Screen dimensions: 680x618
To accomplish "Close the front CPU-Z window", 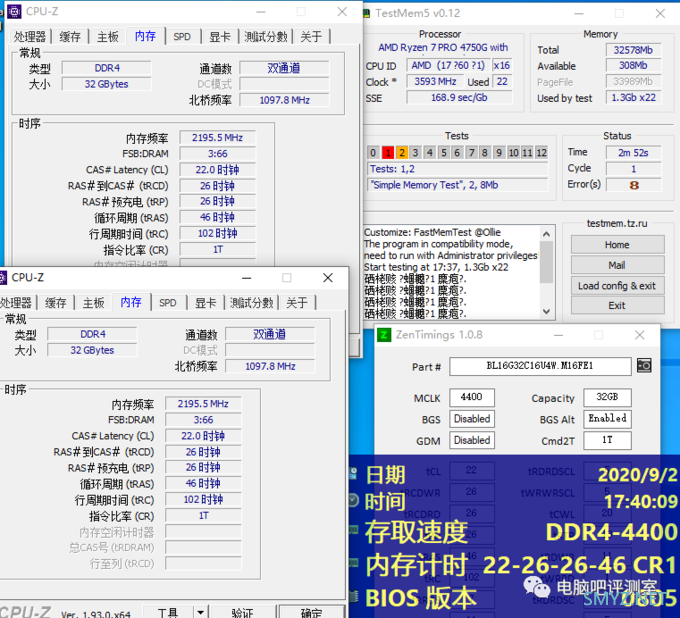I will (x=328, y=278).
